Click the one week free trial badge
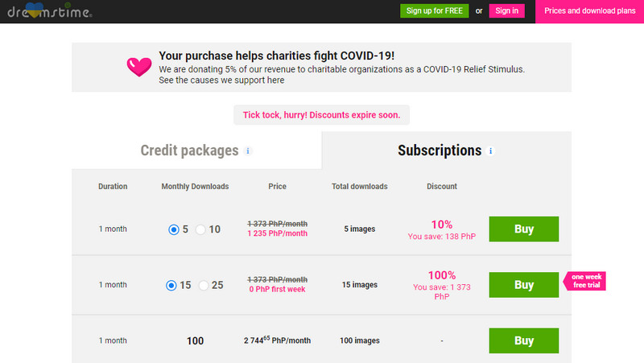 [584, 281]
